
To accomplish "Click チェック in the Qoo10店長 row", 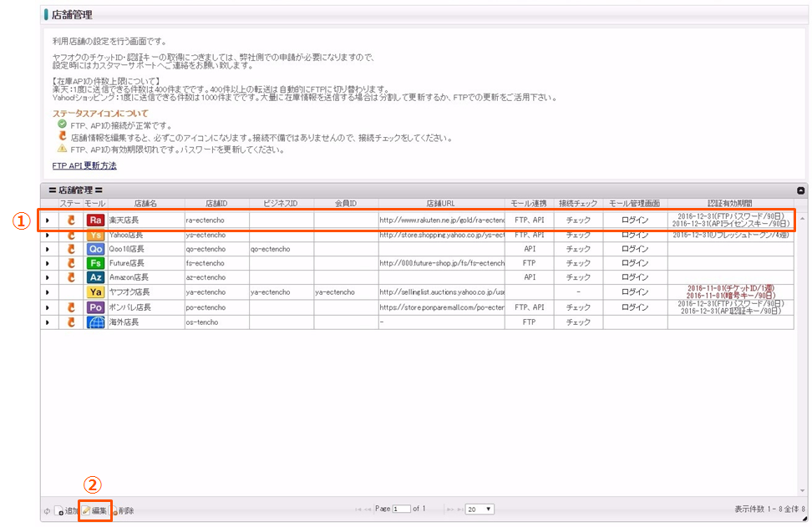I will [578, 249].
